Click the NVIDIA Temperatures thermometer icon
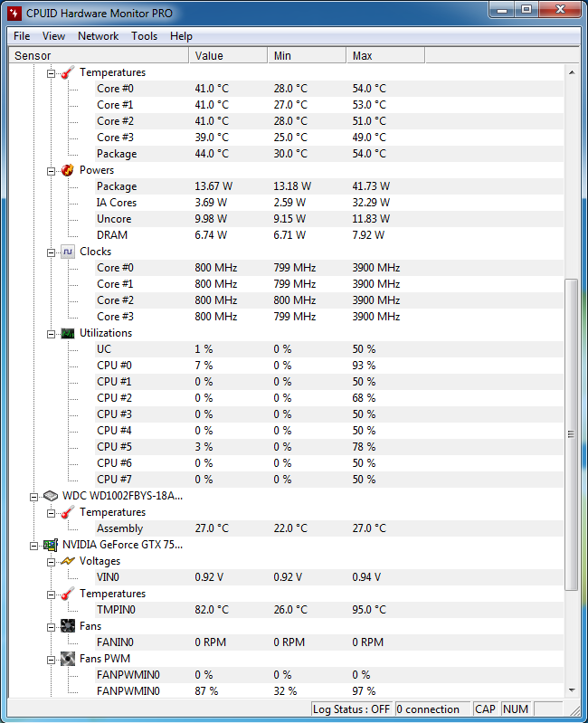The image size is (588, 723). [68, 594]
